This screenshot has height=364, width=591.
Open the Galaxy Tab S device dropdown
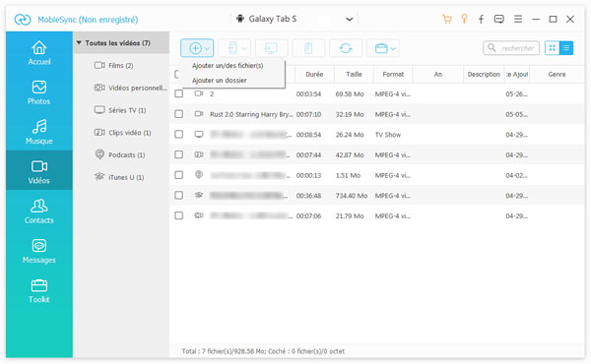point(350,19)
